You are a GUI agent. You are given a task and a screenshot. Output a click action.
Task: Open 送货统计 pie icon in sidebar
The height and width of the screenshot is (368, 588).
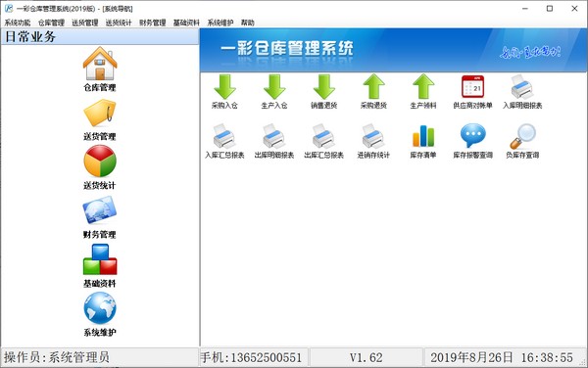point(100,161)
